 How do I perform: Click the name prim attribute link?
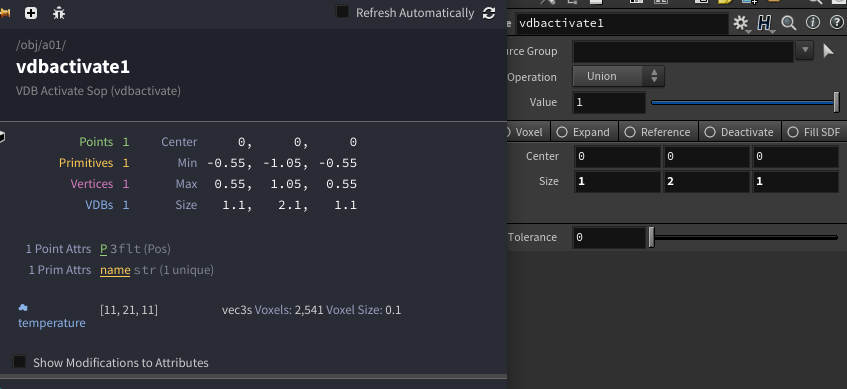tap(115, 270)
